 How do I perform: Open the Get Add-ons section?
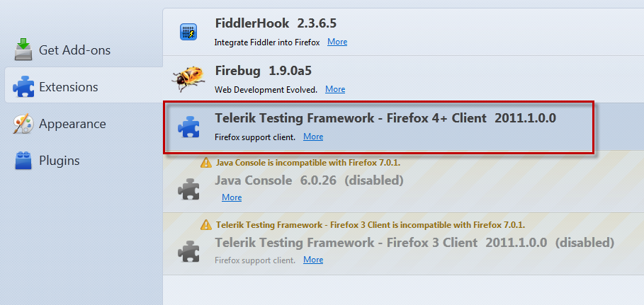pyautogui.click(x=74, y=50)
